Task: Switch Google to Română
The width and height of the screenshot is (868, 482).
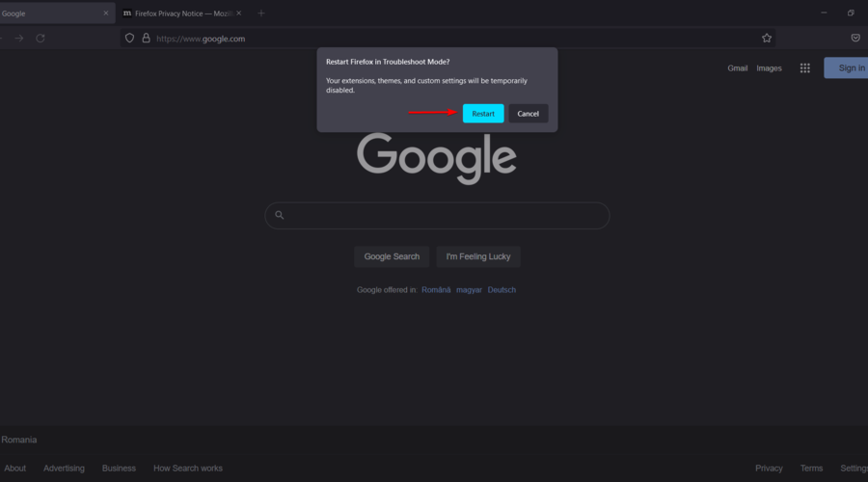Action: point(436,290)
